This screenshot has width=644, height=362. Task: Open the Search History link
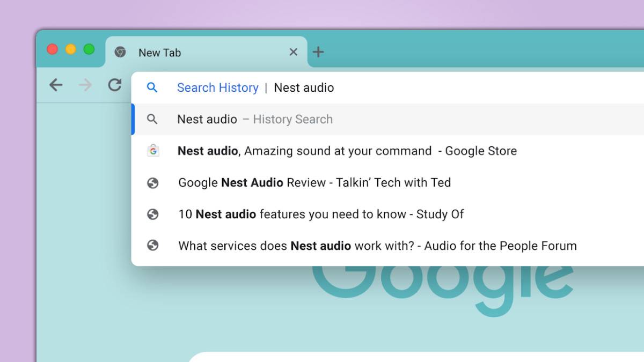coord(217,87)
